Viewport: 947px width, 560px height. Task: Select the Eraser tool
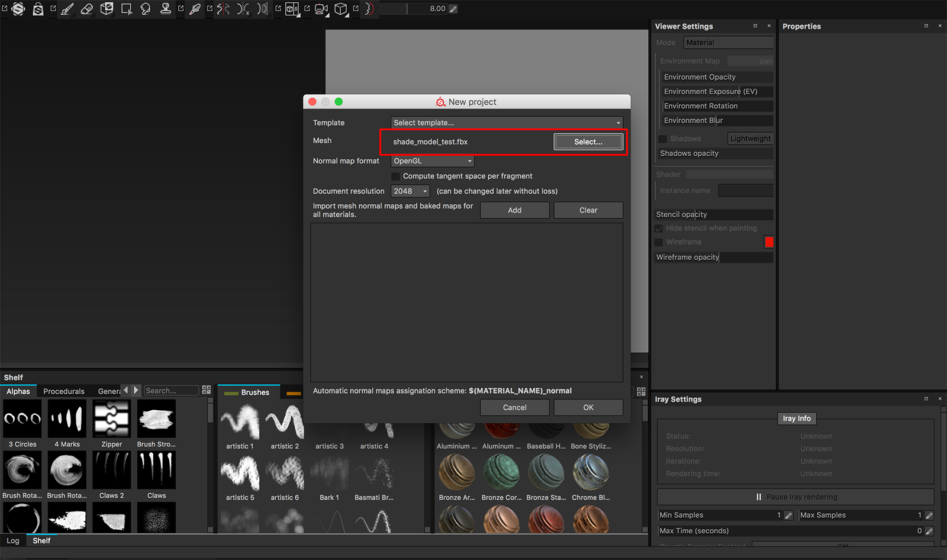click(87, 9)
